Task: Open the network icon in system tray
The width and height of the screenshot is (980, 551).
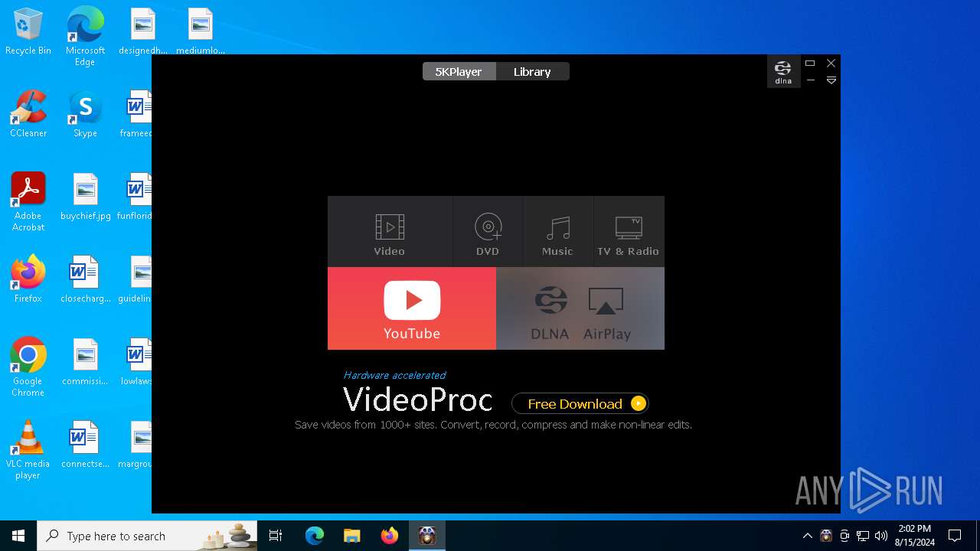Action: pos(863,536)
